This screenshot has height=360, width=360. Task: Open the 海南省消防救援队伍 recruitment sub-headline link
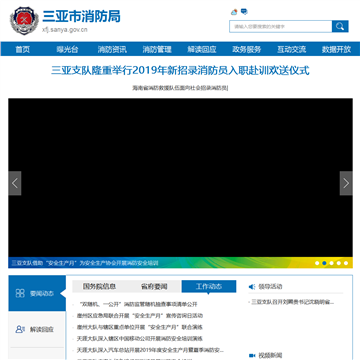(180, 88)
